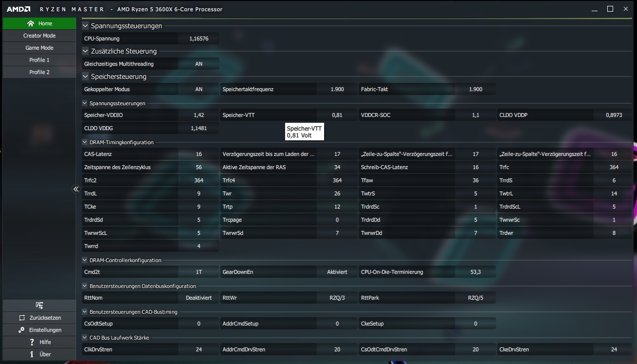Click the Speicher-VDDIO value 1,42
Image resolution: width=637 pixels, height=364 pixels.
(x=199, y=115)
